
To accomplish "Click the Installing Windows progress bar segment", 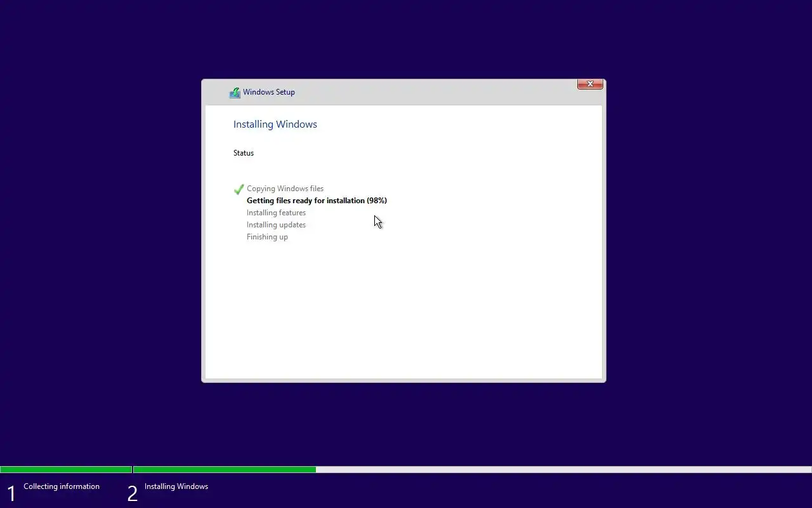I will coord(473,470).
